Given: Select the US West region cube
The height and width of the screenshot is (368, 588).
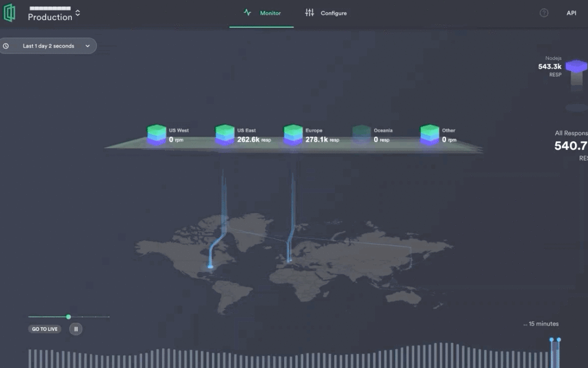Looking at the screenshot, I should 156,135.
